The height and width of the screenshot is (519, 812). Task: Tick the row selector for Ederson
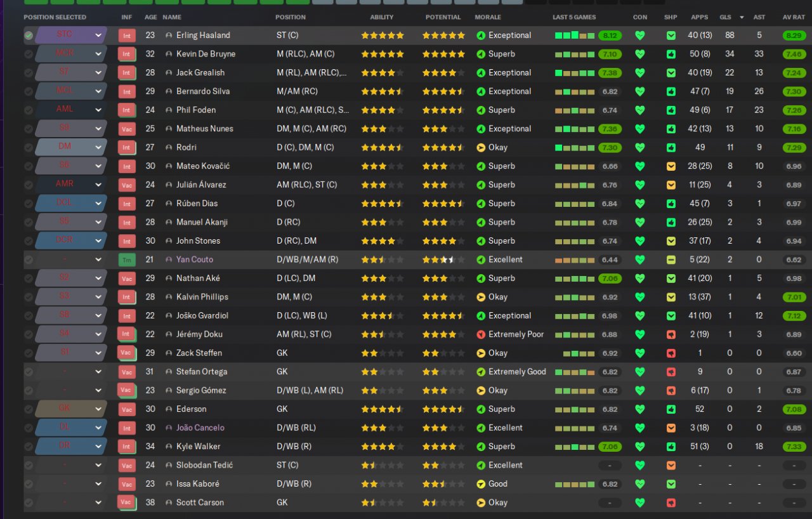coord(29,409)
